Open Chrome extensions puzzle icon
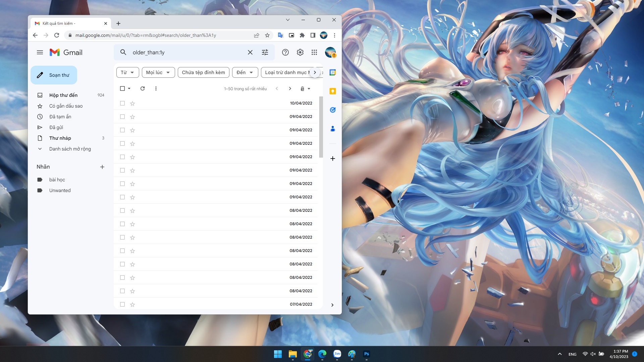This screenshot has height=362, width=644. [x=302, y=35]
